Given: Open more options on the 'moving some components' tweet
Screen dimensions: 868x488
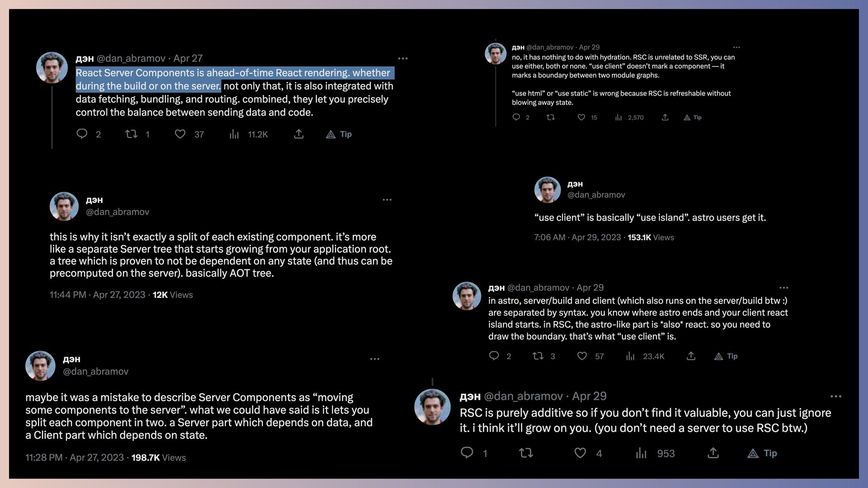Looking at the screenshot, I should click(x=375, y=359).
